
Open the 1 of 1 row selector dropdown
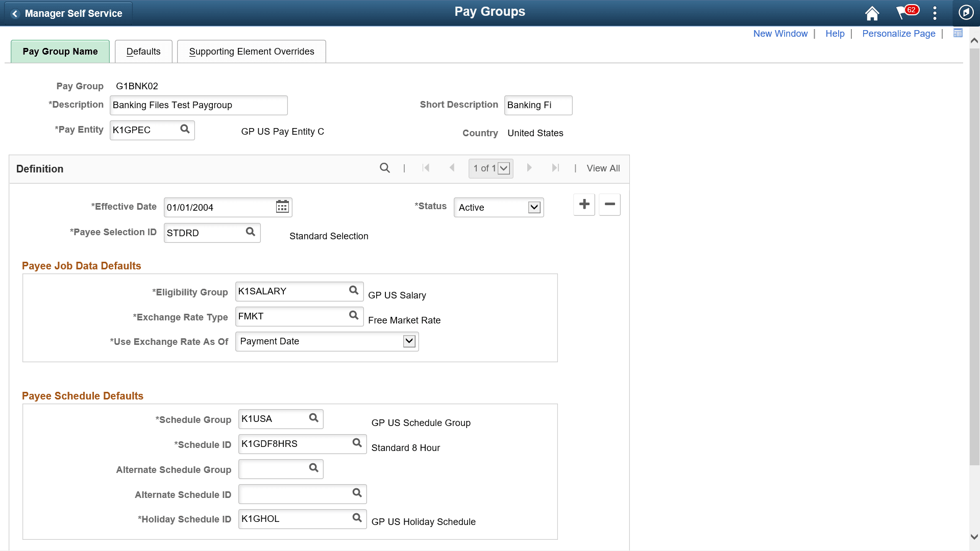[504, 168]
